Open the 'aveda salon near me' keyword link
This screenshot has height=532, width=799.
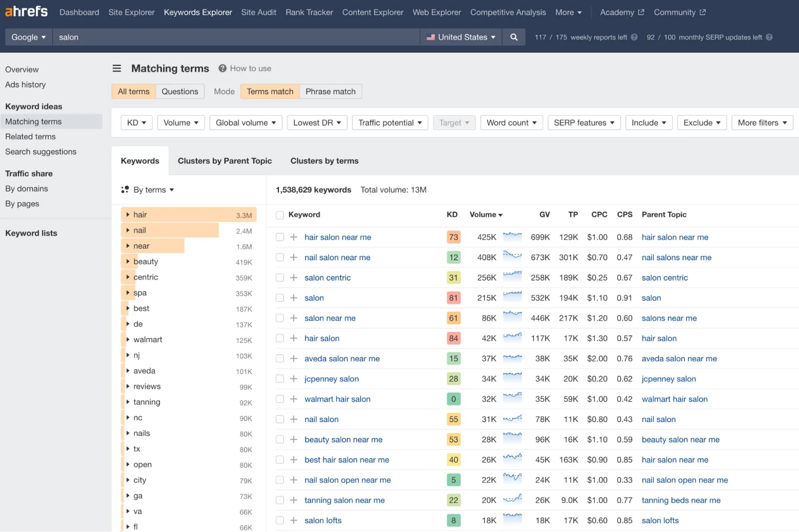[342, 359]
